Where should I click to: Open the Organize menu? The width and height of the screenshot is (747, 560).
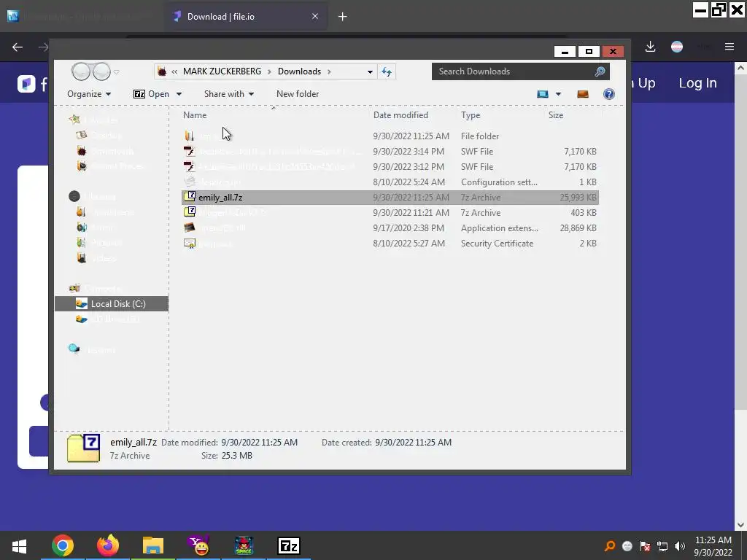89,94
